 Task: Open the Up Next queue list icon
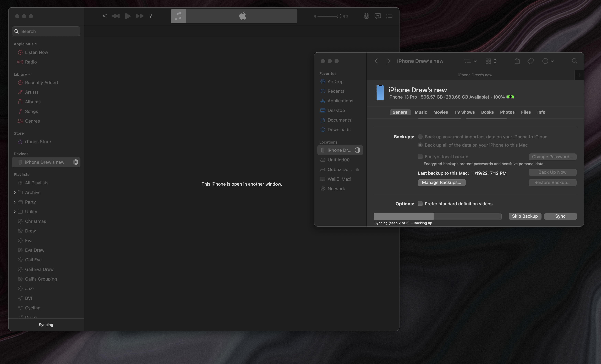pyautogui.click(x=389, y=16)
